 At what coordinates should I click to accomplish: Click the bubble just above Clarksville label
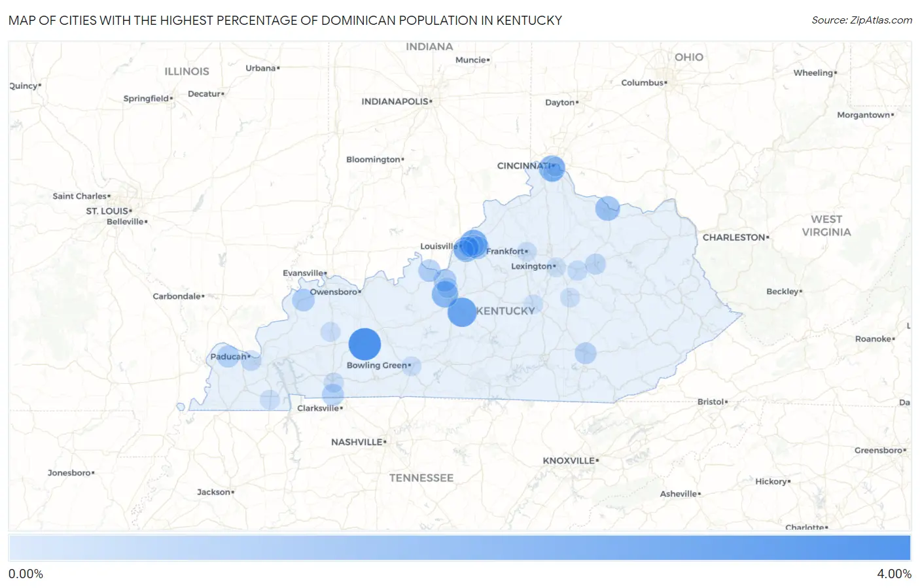(x=333, y=394)
